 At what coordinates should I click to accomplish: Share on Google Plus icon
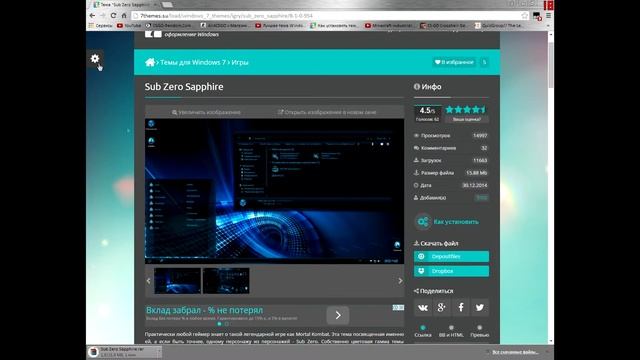pos(442,307)
